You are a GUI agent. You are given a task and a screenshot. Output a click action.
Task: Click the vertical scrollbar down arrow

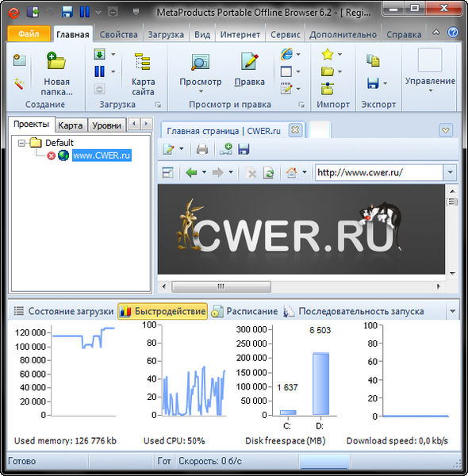tap(452, 274)
